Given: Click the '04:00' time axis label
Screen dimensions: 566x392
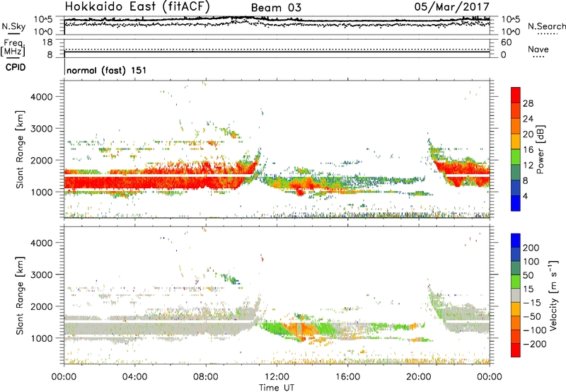Looking at the screenshot, I should (135, 377).
